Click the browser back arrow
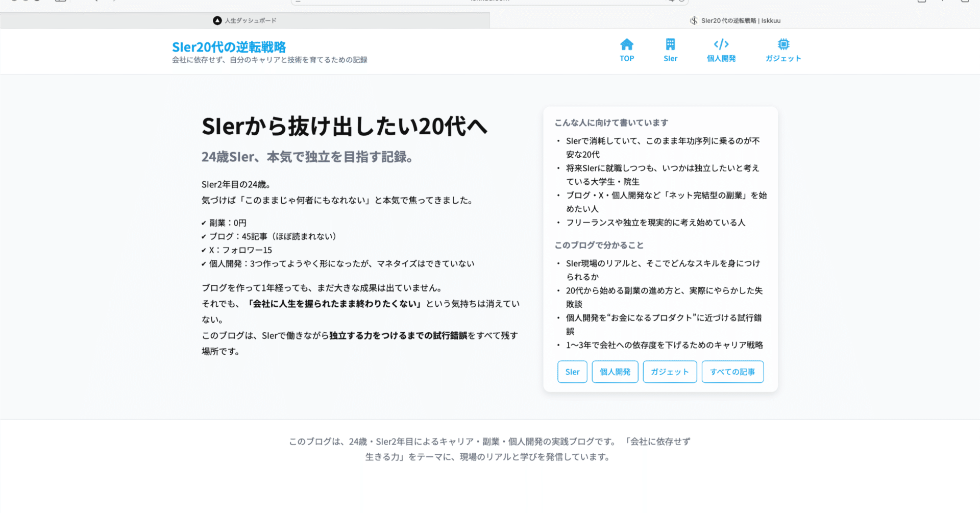This screenshot has width=980, height=513. tap(96, 1)
